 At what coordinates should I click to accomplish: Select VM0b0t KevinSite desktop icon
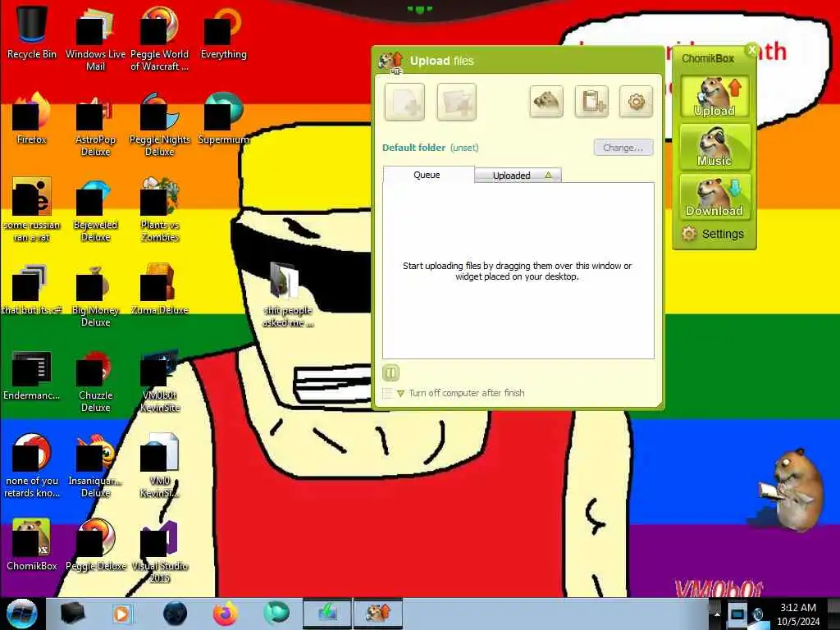160,381
